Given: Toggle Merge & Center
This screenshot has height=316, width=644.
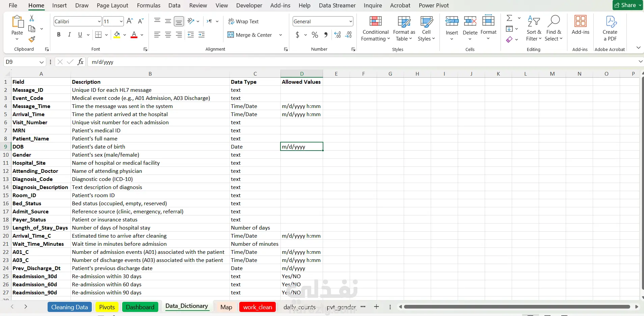Looking at the screenshot, I should point(250,35).
